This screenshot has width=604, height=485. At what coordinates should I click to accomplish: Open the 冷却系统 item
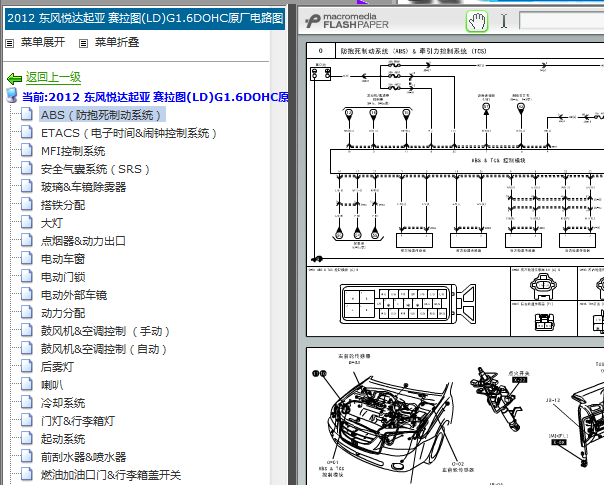pos(63,403)
